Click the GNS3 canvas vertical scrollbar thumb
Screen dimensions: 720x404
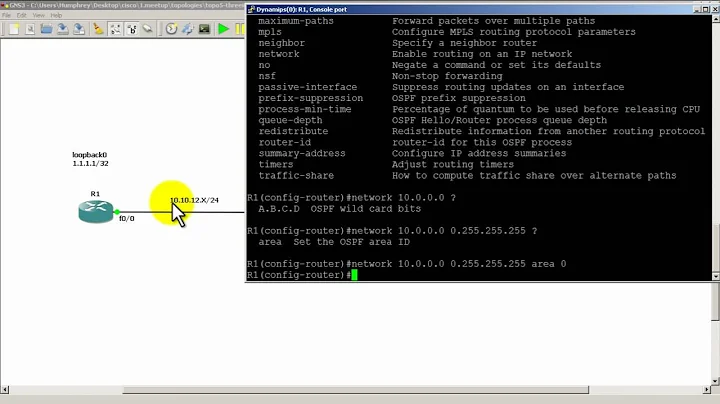pos(715,302)
